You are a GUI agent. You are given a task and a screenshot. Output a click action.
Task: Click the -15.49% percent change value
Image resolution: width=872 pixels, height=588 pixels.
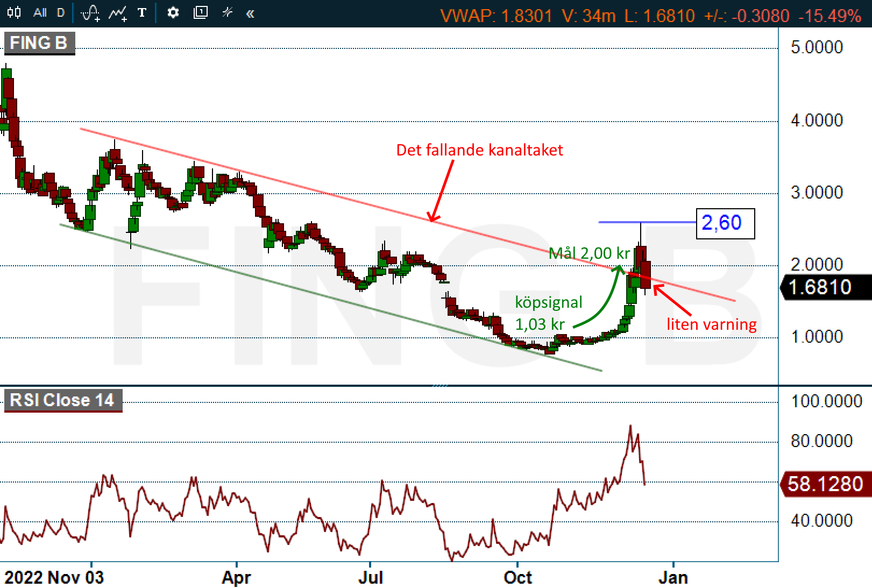tap(830, 16)
